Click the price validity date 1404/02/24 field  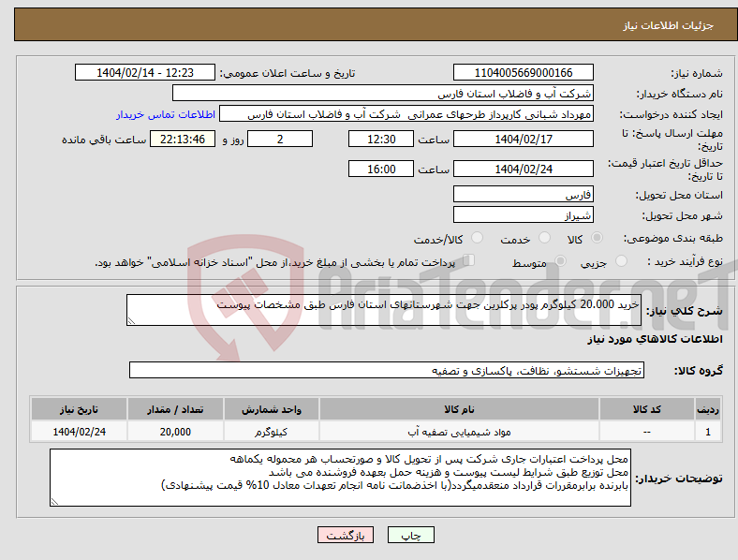click(524, 169)
